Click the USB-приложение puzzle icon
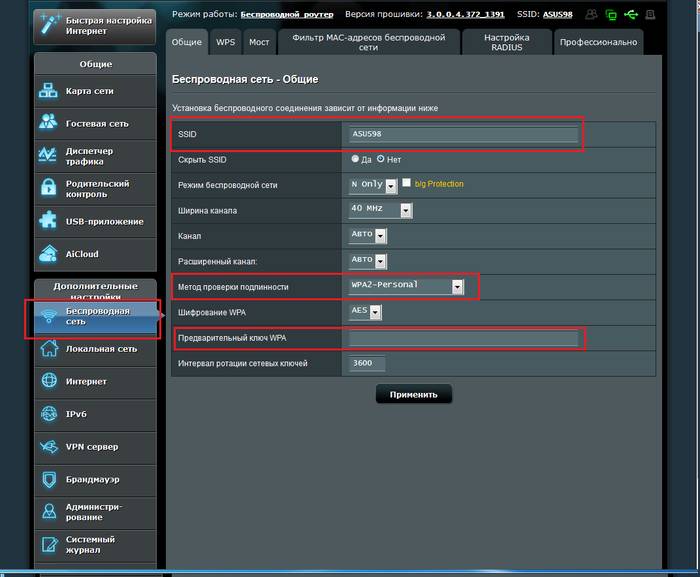Viewport: 700px width, 577px height. click(x=50, y=221)
